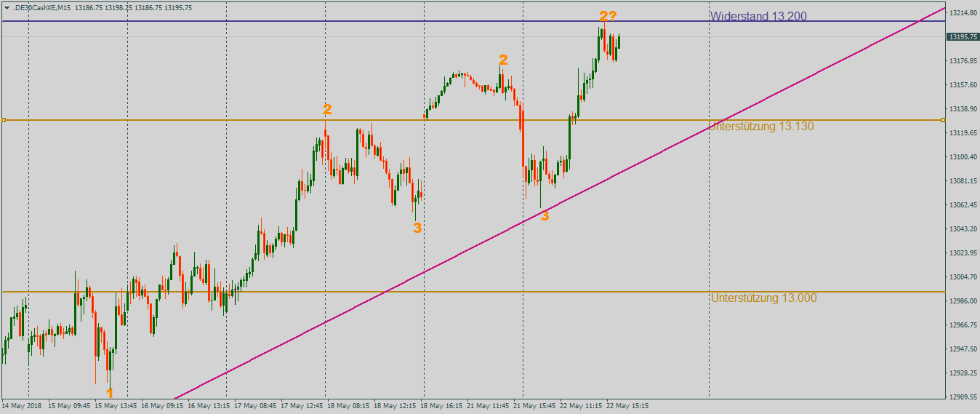Viewport: 980px width, 414px height.
Task: Click price axis value 13100.40
Action: 963,157
